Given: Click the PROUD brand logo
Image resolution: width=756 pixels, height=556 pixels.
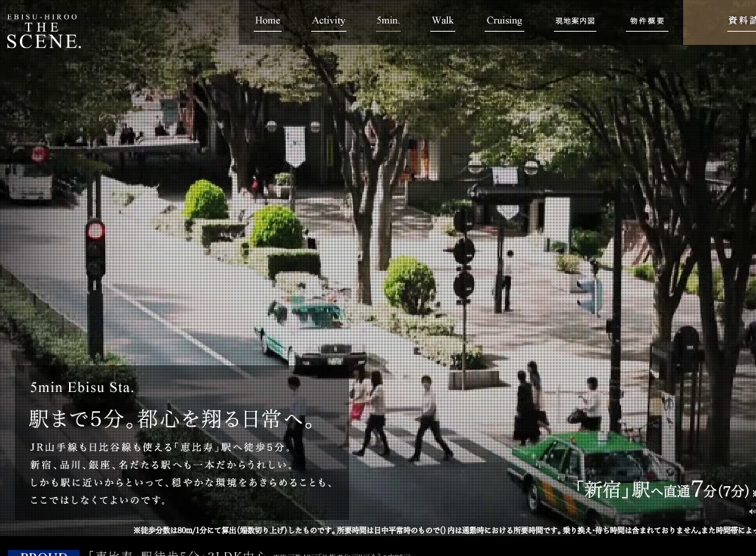Looking at the screenshot, I should pos(44,553).
